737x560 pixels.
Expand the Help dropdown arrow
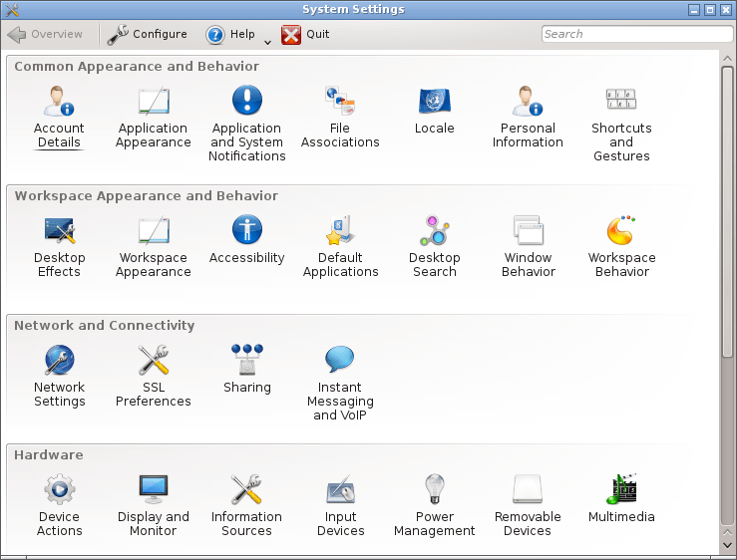tap(267, 42)
